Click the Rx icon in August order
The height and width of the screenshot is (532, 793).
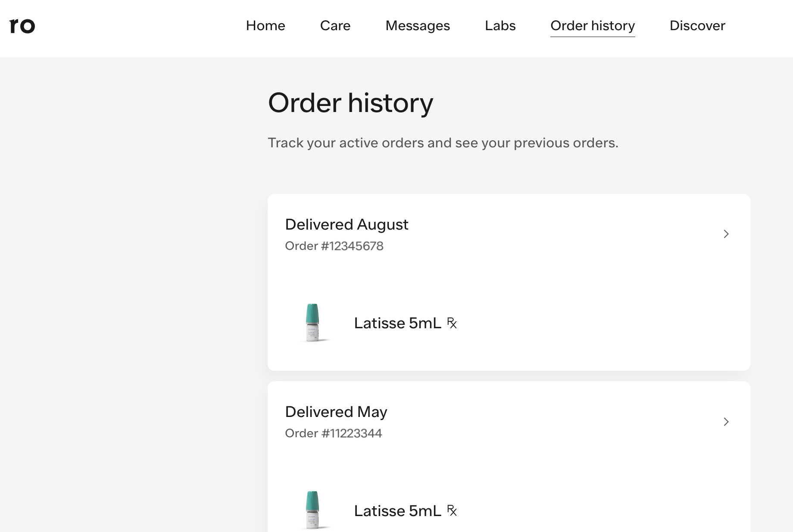point(452,323)
